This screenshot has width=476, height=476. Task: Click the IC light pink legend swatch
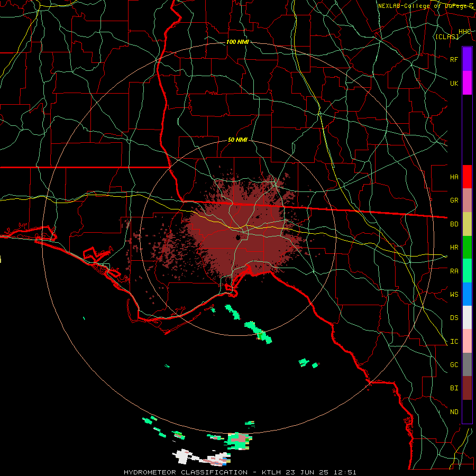(x=467, y=341)
